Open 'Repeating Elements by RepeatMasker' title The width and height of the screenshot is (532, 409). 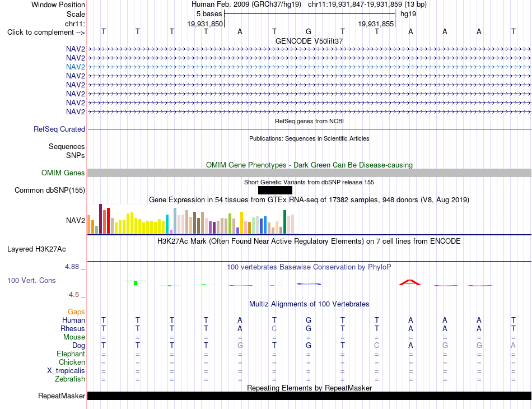click(x=309, y=388)
